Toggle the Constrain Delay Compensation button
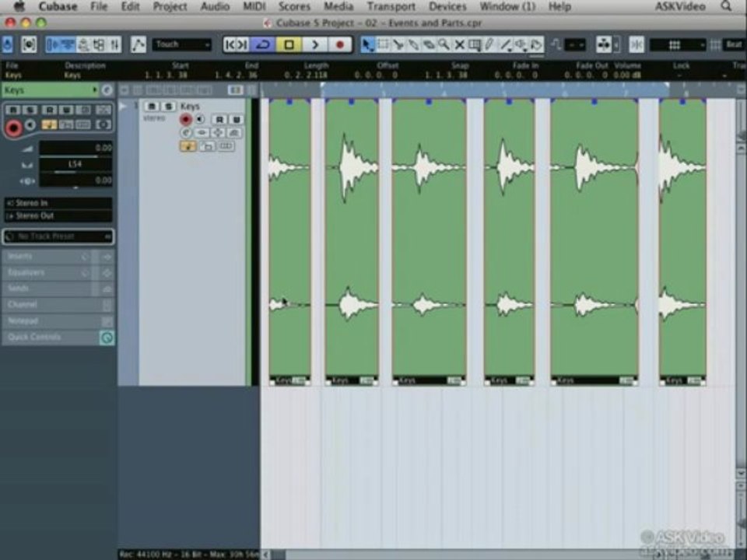The image size is (747, 560). point(29,44)
